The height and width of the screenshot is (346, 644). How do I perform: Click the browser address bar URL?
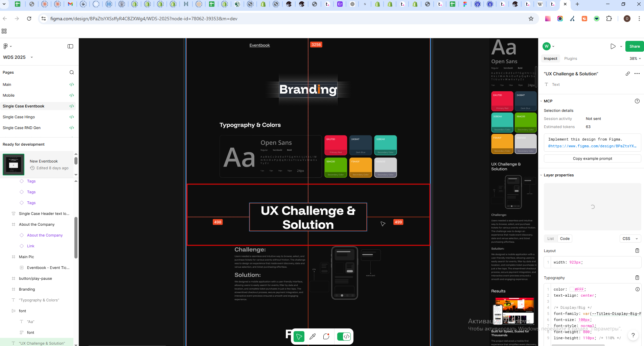[144, 19]
